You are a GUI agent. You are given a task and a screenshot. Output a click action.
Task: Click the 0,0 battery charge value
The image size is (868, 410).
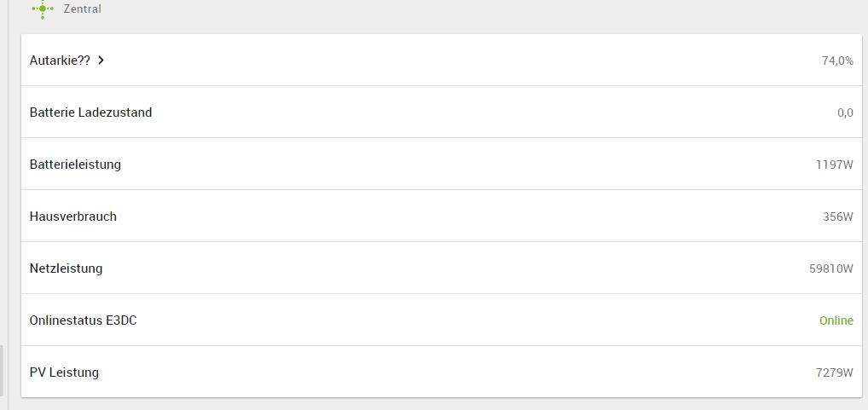[x=844, y=113]
